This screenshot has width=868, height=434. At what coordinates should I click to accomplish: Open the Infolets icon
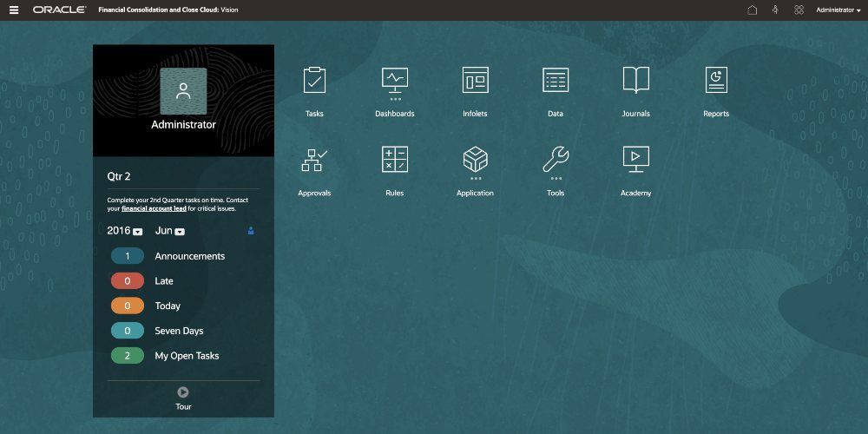pos(475,81)
